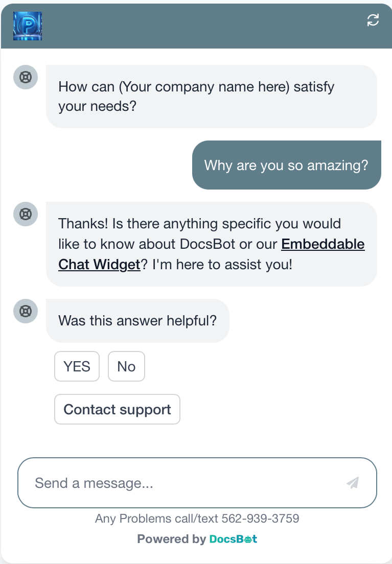Click the blue P logo in header
The image size is (392, 564).
click(28, 26)
